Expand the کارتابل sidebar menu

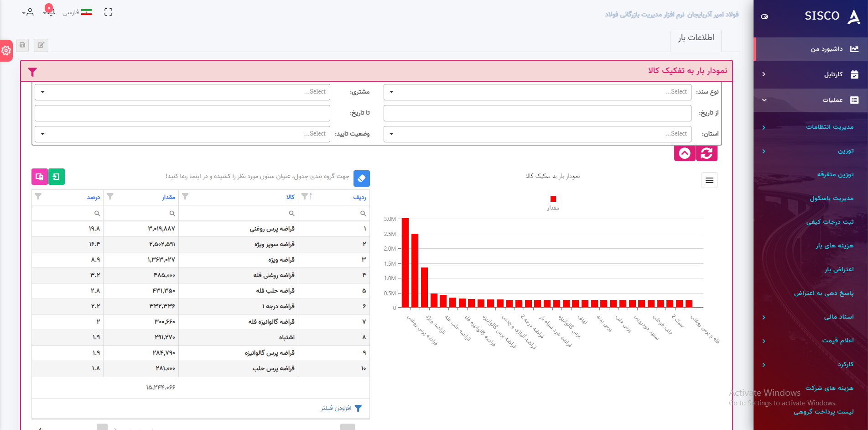(x=811, y=74)
